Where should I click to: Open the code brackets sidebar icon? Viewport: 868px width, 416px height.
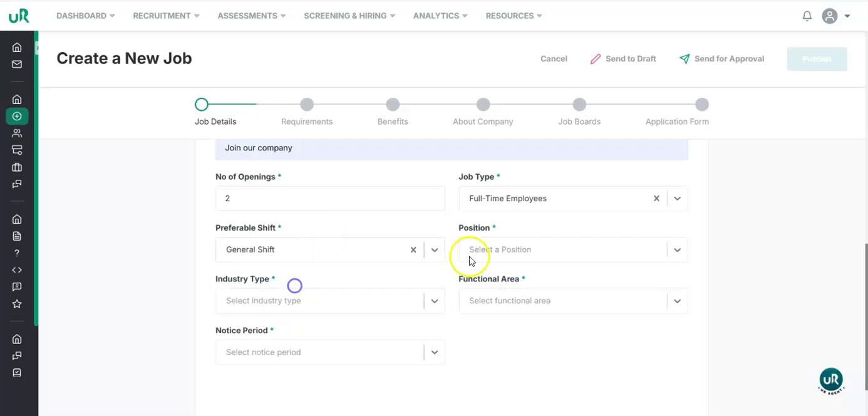[x=17, y=270]
